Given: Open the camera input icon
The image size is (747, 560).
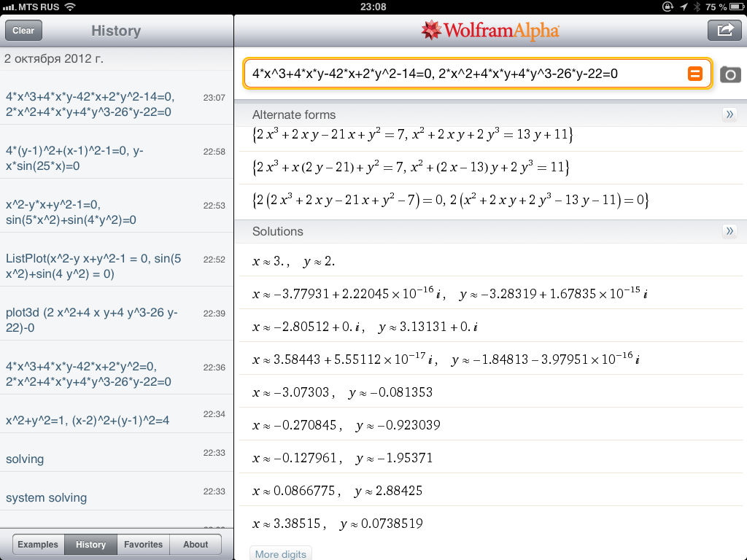Looking at the screenshot, I should (x=729, y=74).
